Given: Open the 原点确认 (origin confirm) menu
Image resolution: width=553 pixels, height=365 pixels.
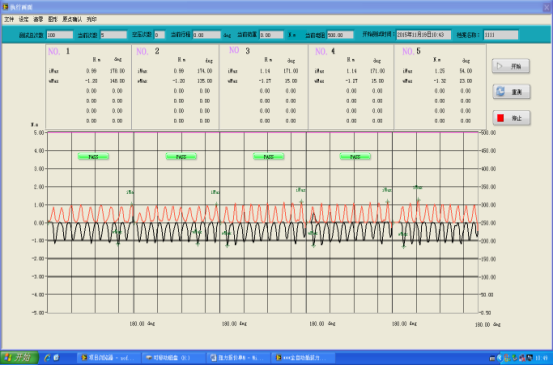Looking at the screenshot, I should (72, 19).
